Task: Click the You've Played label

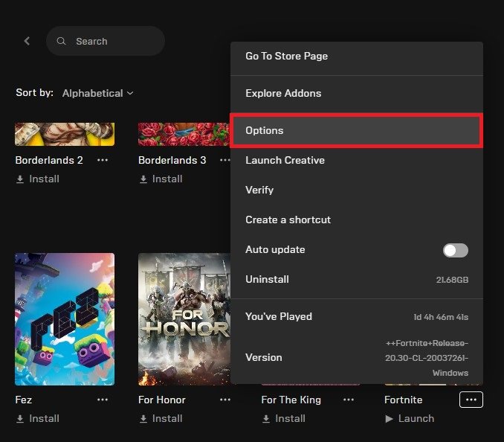Action: [x=279, y=316]
